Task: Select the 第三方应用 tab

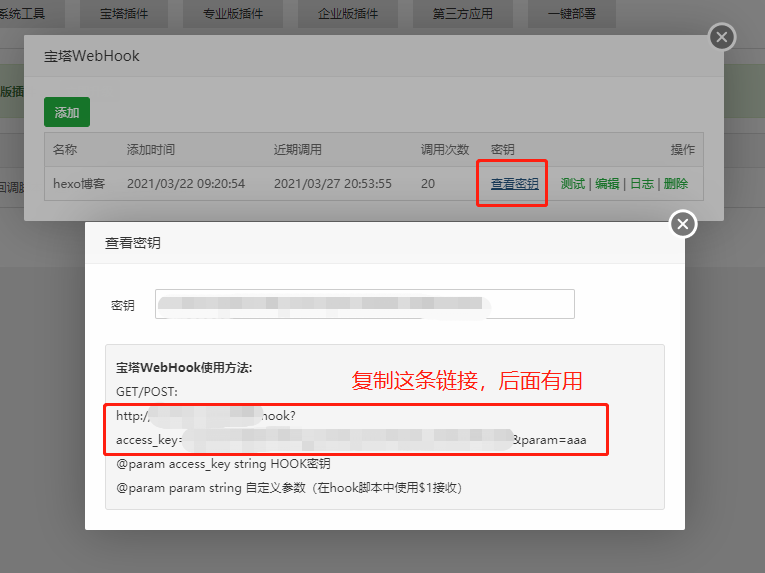Action: pos(462,14)
